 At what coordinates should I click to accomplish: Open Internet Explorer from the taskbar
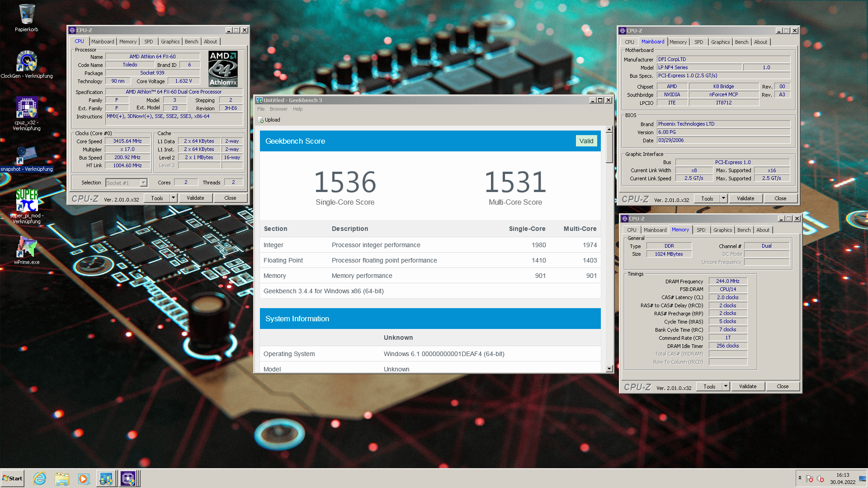tap(40, 479)
